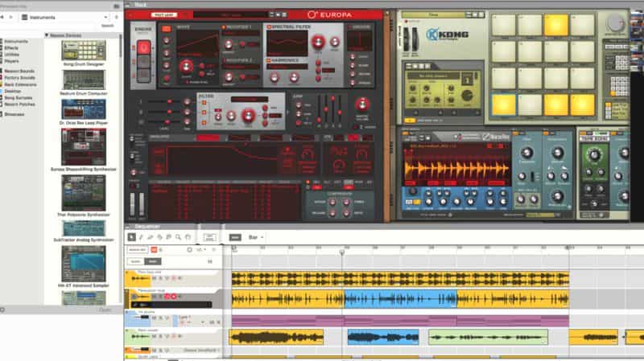The width and height of the screenshot is (644, 361).
Task: Mute the blue Europa instrument track
Action: click(155, 318)
